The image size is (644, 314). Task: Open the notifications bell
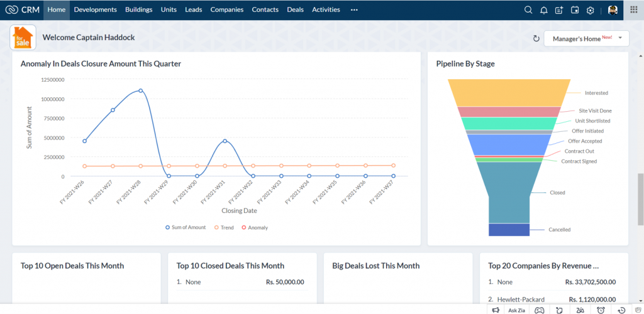(x=544, y=10)
